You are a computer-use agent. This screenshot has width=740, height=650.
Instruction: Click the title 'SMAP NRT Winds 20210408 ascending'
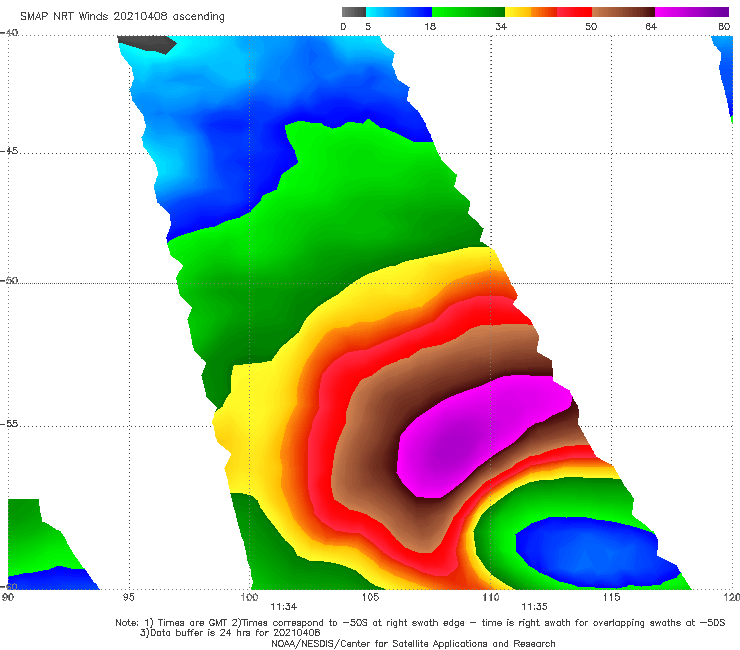[x=122, y=16]
